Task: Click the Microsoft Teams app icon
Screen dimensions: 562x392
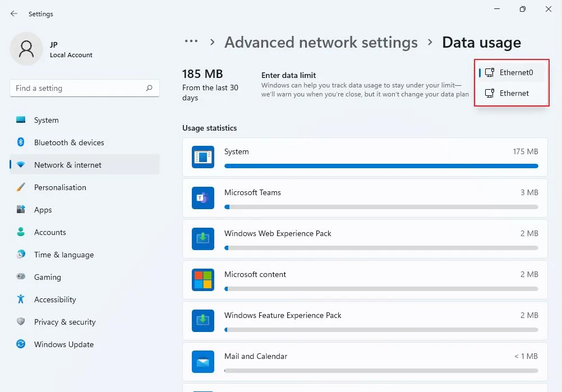Action: tap(203, 198)
